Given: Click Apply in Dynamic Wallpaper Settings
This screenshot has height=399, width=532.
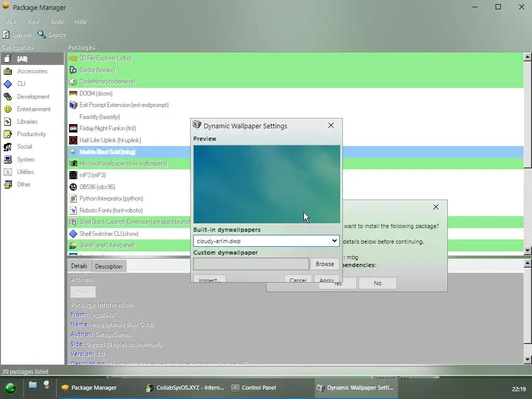Looking at the screenshot, I should (327, 278).
